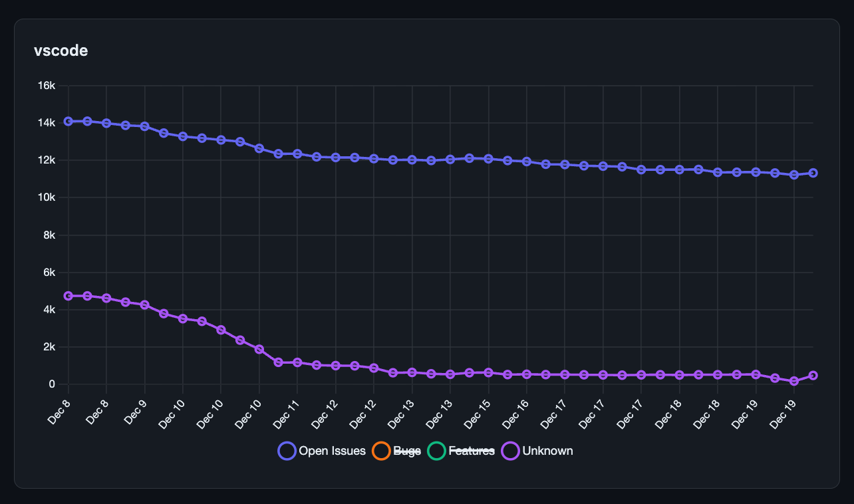This screenshot has height=504, width=854.
Task: Select the first Open Issues data point
Action: 67,121
